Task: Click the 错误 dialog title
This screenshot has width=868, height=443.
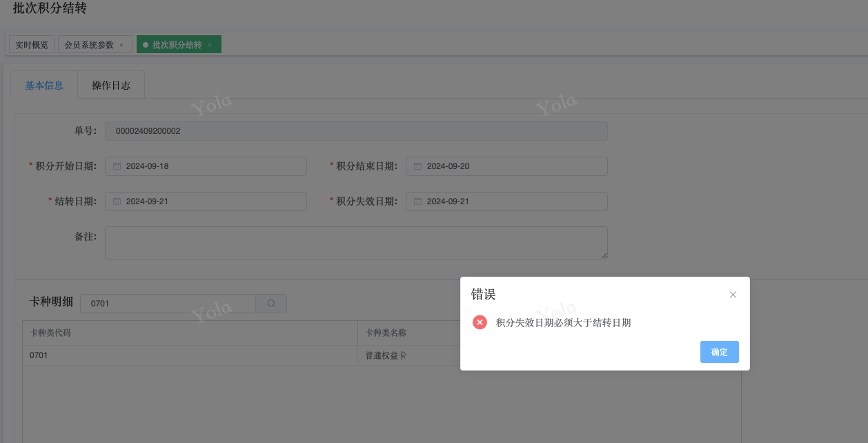Action: pyautogui.click(x=483, y=295)
